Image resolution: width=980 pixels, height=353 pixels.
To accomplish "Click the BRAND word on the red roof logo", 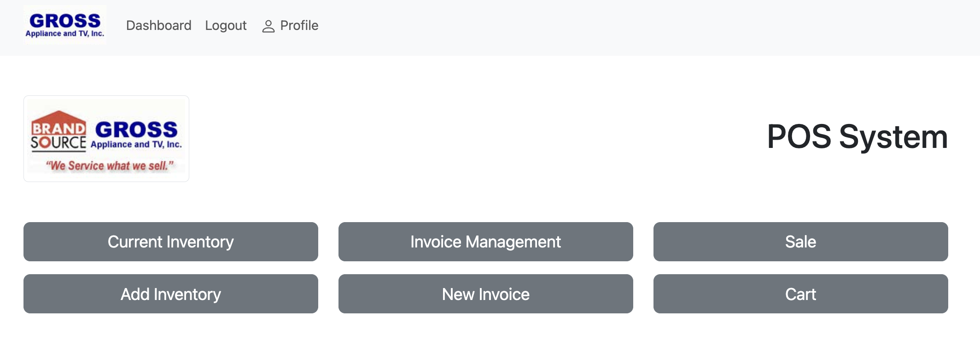I will (x=58, y=128).
